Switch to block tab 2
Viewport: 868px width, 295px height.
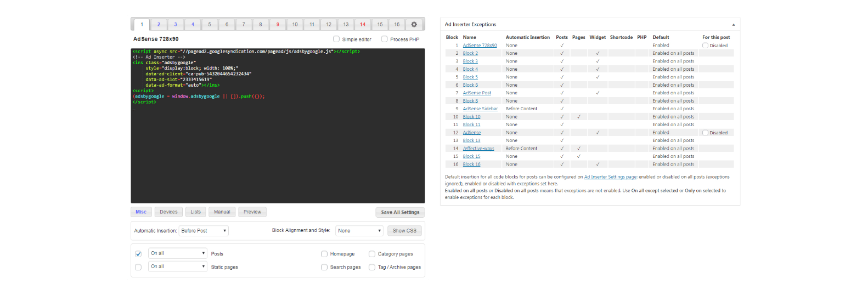tap(159, 25)
